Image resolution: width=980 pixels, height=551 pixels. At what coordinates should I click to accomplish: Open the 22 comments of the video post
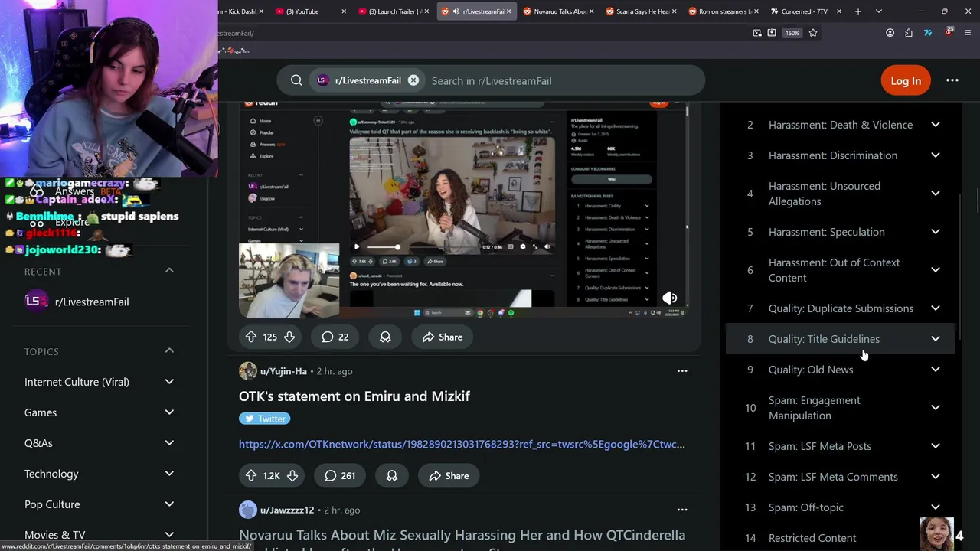[335, 337]
